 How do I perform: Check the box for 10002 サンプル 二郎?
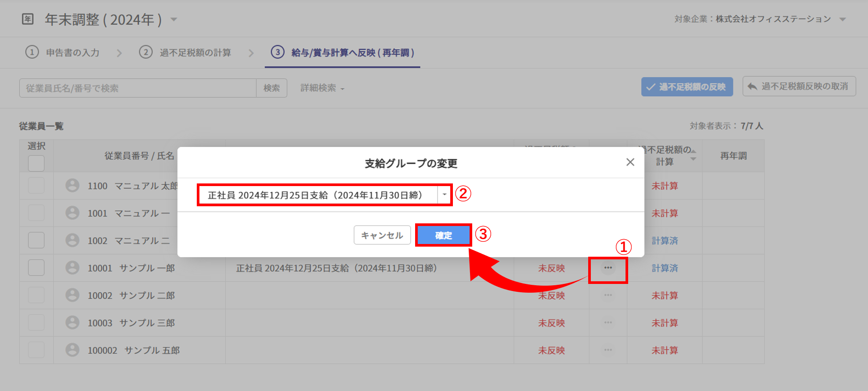pyautogui.click(x=36, y=295)
